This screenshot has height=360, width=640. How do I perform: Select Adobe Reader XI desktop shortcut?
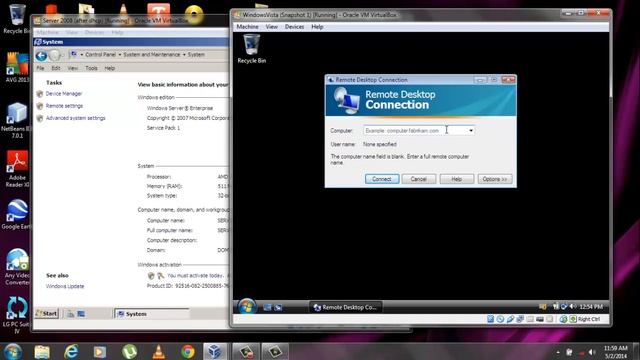[17, 169]
